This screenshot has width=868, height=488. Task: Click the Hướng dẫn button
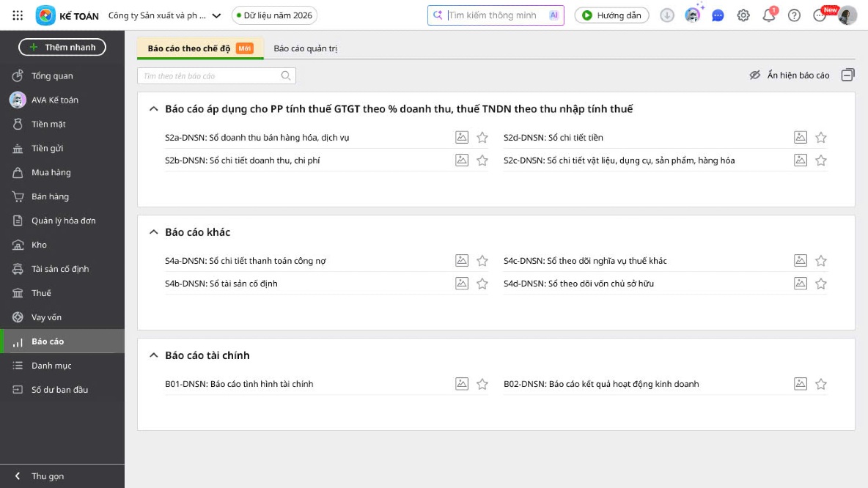coord(611,15)
